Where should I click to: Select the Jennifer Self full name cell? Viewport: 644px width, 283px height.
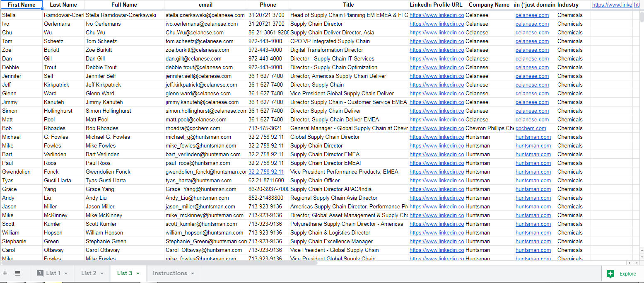tap(124, 76)
